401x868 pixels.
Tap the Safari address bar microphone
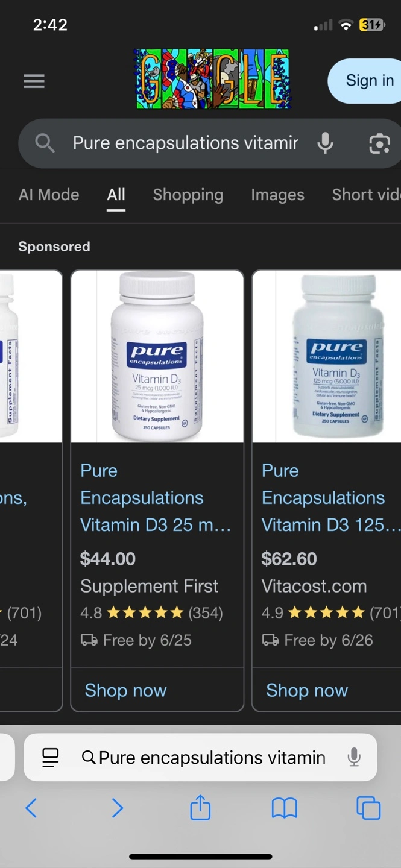[x=354, y=757]
